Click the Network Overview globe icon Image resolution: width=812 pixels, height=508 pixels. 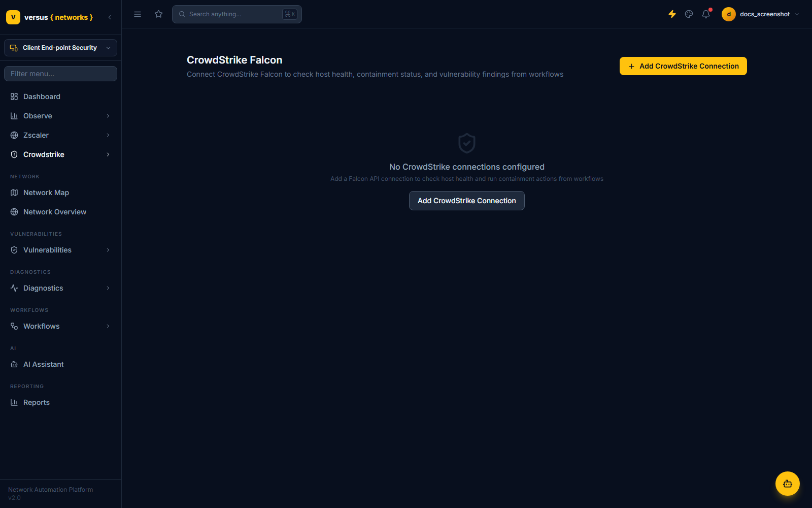(x=14, y=212)
